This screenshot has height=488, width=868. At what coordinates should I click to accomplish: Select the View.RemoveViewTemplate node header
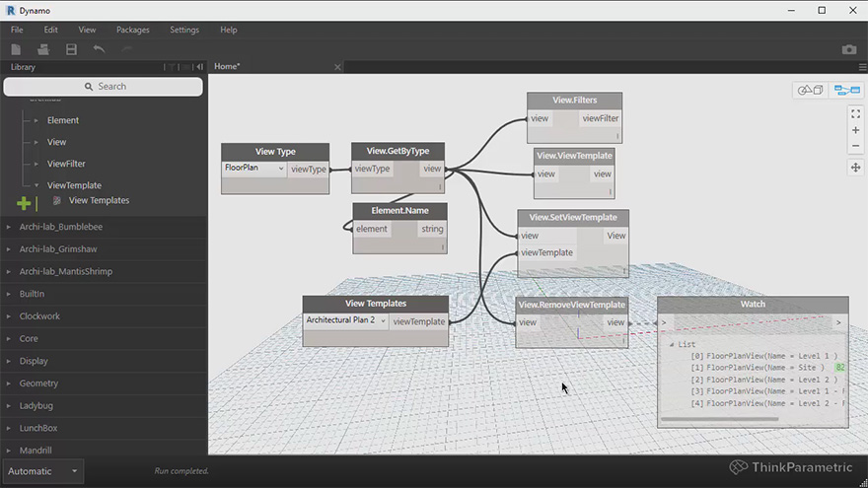(572, 305)
